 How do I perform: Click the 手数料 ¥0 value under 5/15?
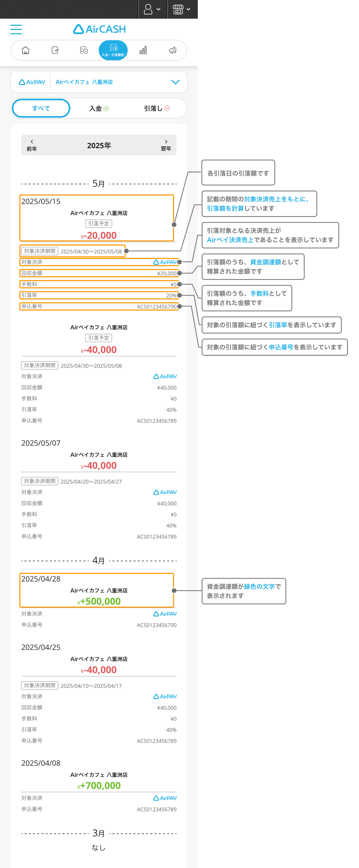point(174,284)
